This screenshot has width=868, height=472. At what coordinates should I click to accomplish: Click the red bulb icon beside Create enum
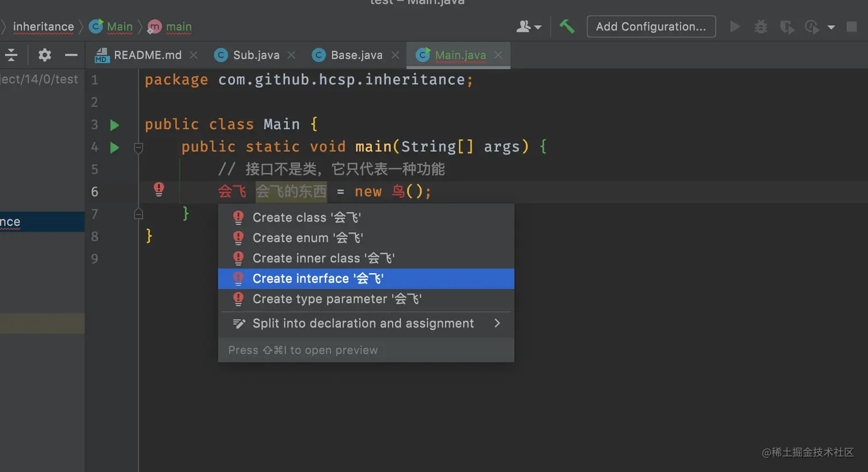click(238, 237)
